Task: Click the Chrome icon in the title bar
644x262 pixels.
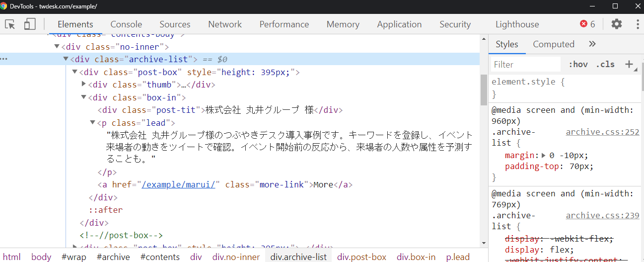Action: coord(4,6)
